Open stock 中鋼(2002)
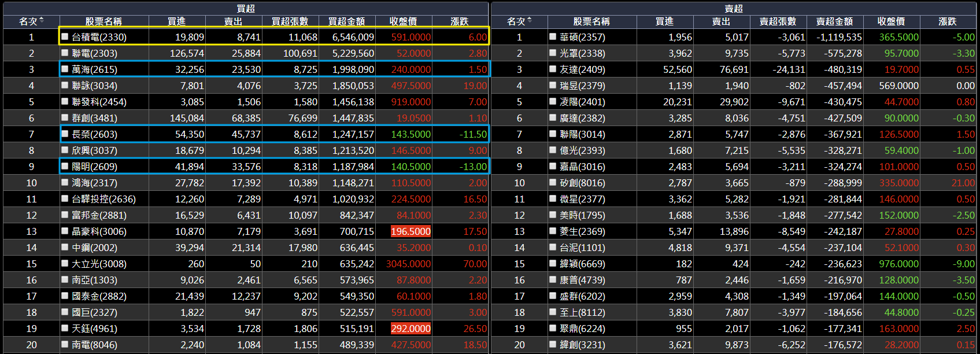Image resolution: width=980 pixels, height=354 pixels. click(x=94, y=248)
